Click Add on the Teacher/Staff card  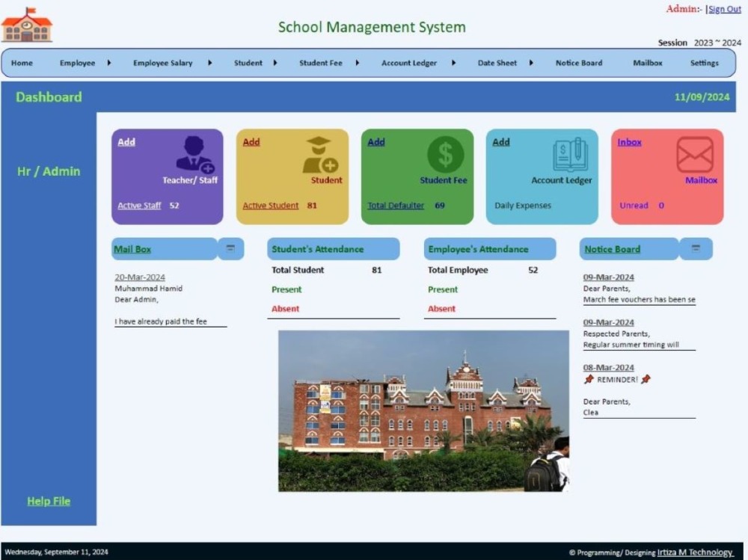[x=126, y=141]
